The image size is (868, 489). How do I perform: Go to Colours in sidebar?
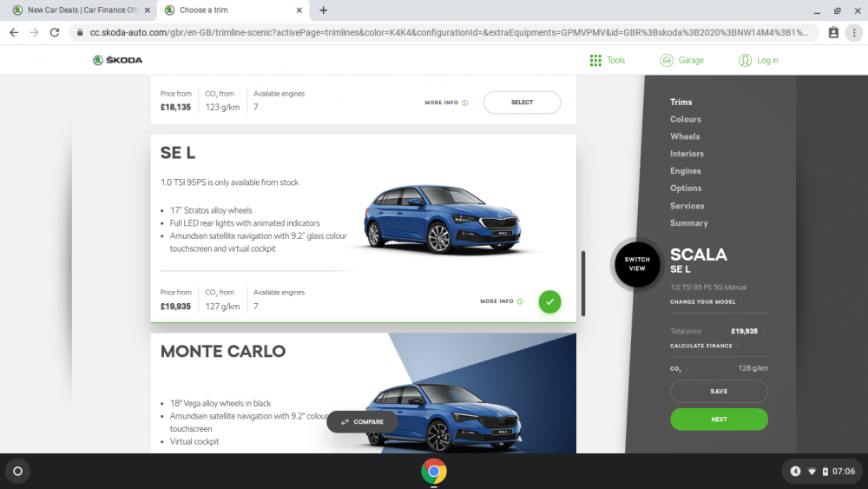[x=686, y=119]
